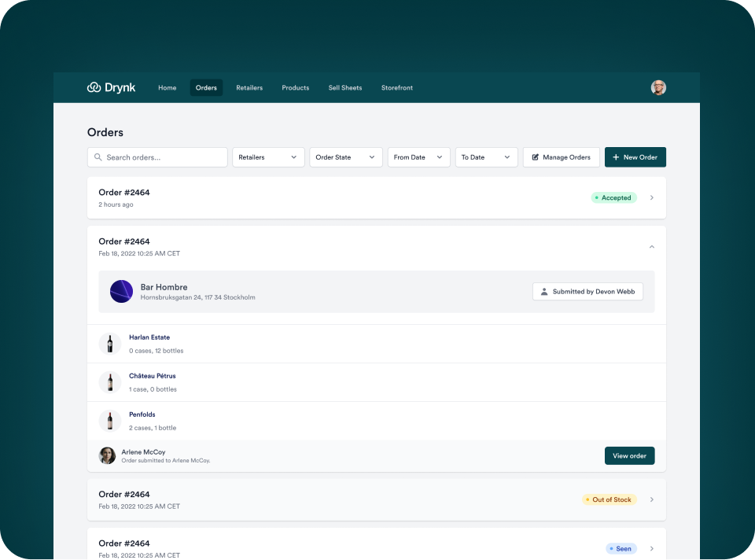The width and height of the screenshot is (755, 560).
Task: Click the Accepted status badge
Action: 614,197
